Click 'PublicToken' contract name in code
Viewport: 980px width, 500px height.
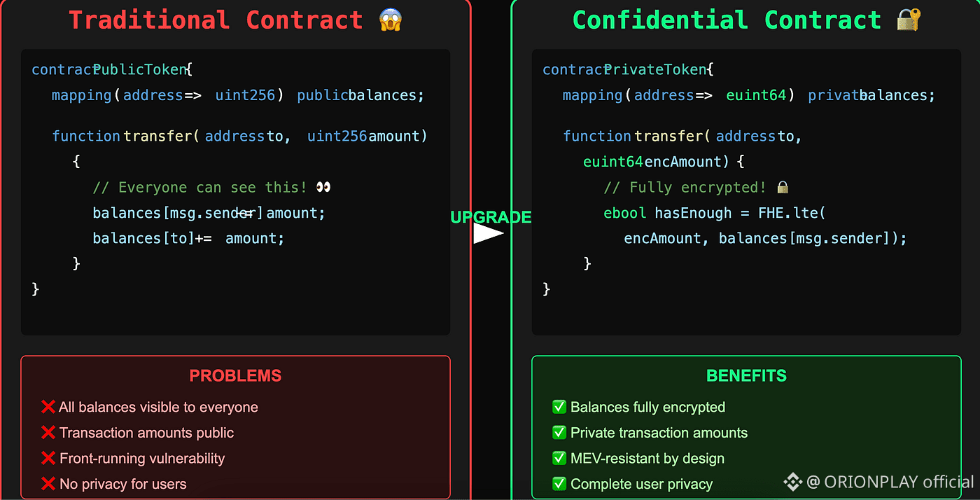pos(140,69)
